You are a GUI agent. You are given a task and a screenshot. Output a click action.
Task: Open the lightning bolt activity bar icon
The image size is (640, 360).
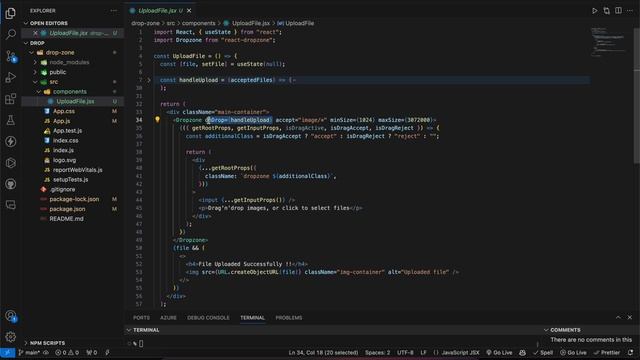pos(11,141)
